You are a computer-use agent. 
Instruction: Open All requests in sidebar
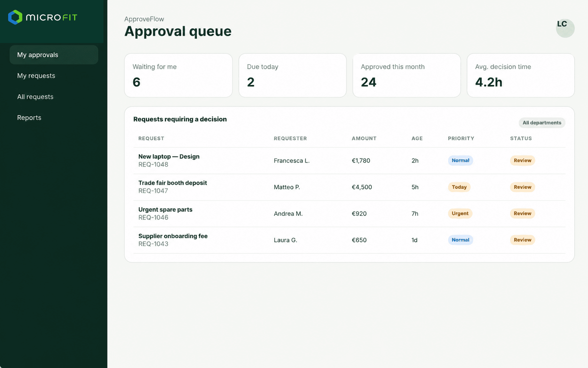pos(35,97)
